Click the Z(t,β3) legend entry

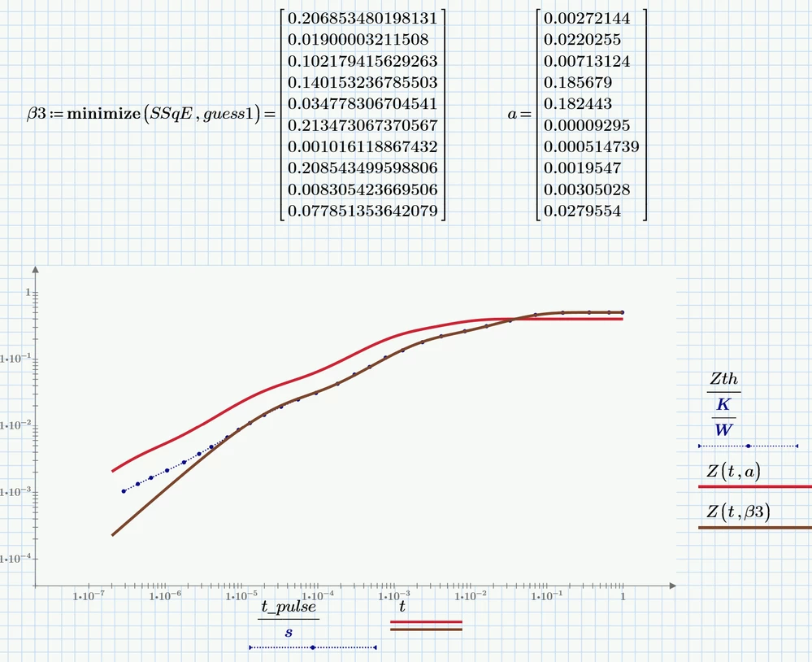pos(736,512)
